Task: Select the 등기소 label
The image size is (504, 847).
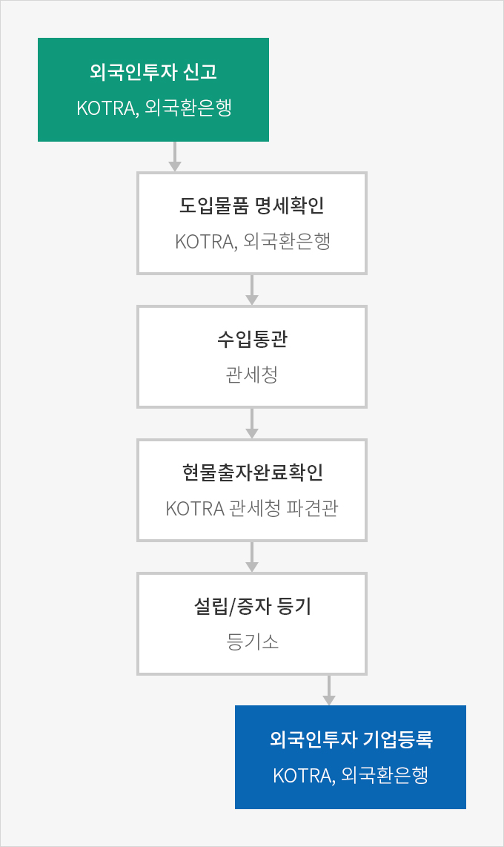Action: [x=252, y=642]
